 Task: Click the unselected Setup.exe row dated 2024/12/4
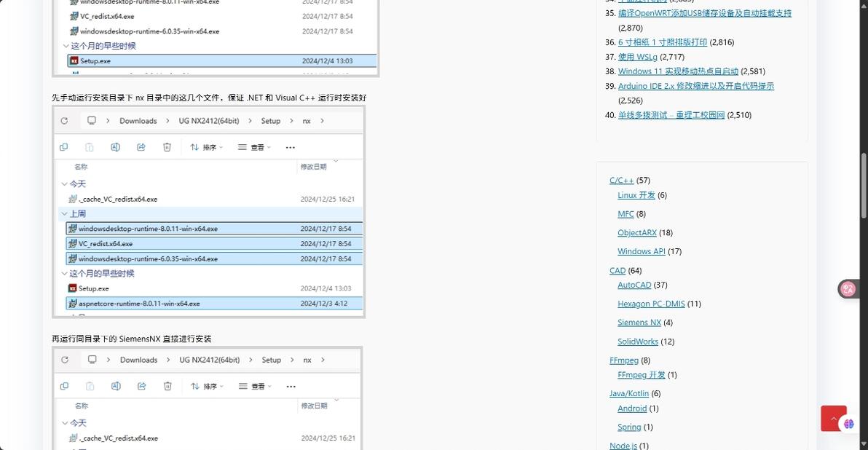click(214, 288)
